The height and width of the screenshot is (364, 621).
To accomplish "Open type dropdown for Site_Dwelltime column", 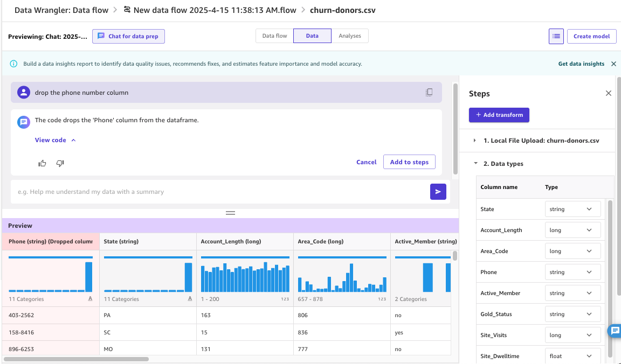I will pos(572,356).
